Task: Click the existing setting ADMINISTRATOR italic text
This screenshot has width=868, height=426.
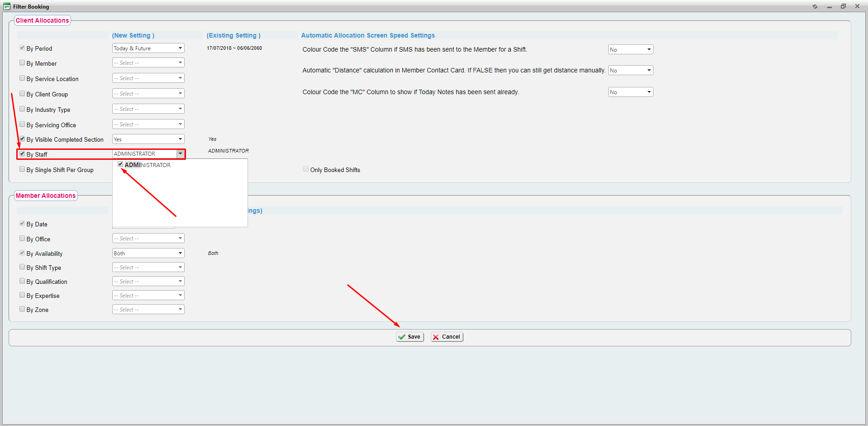Action: 229,151
